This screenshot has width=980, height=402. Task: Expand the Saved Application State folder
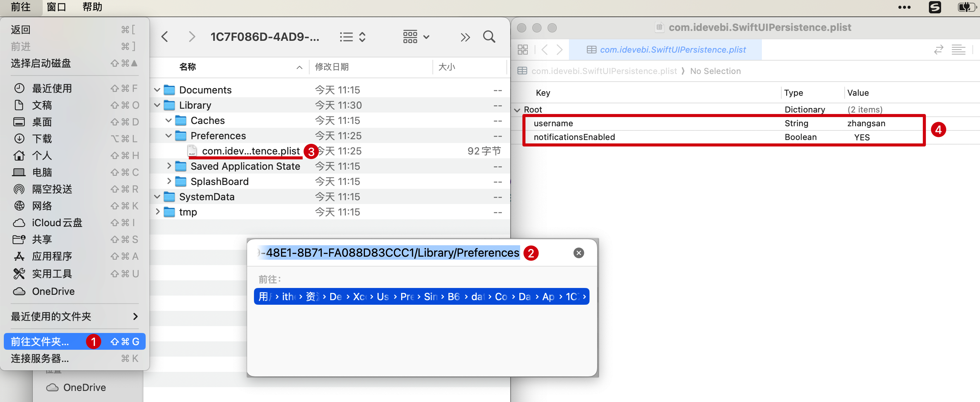[169, 166]
